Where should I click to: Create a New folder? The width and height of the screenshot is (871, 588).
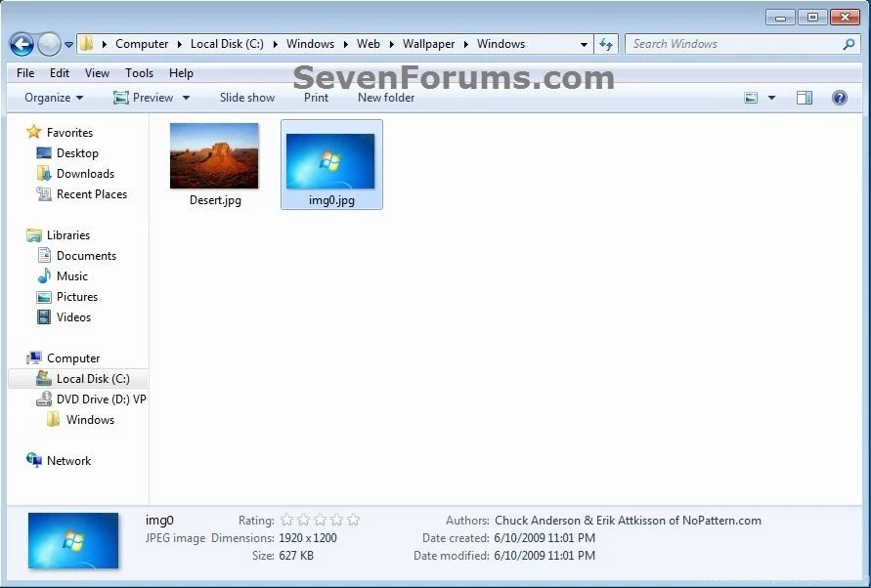pyautogui.click(x=386, y=98)
